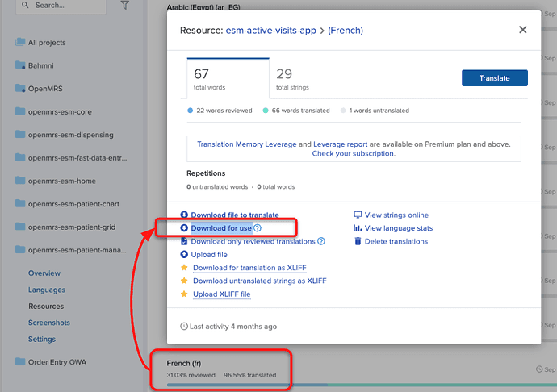Click the Order Entry OWA folder icon
Viewport: 557px width, 392px height.
[20, 362]
